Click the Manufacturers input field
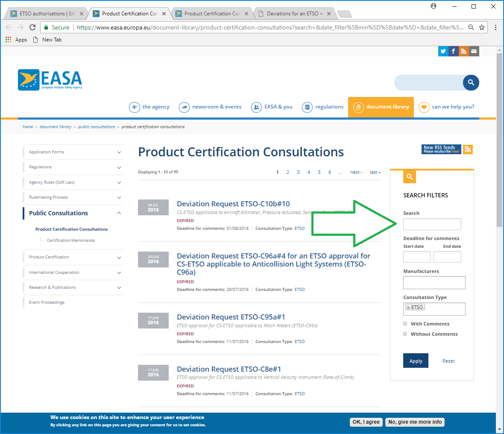 click(434, 282)
